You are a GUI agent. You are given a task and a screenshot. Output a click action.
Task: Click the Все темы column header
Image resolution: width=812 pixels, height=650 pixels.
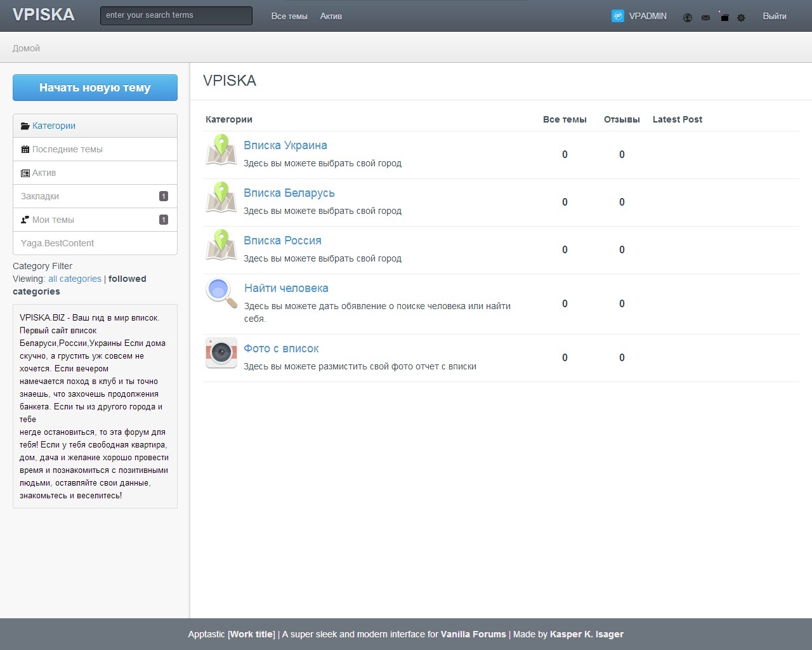click(565, 119)
